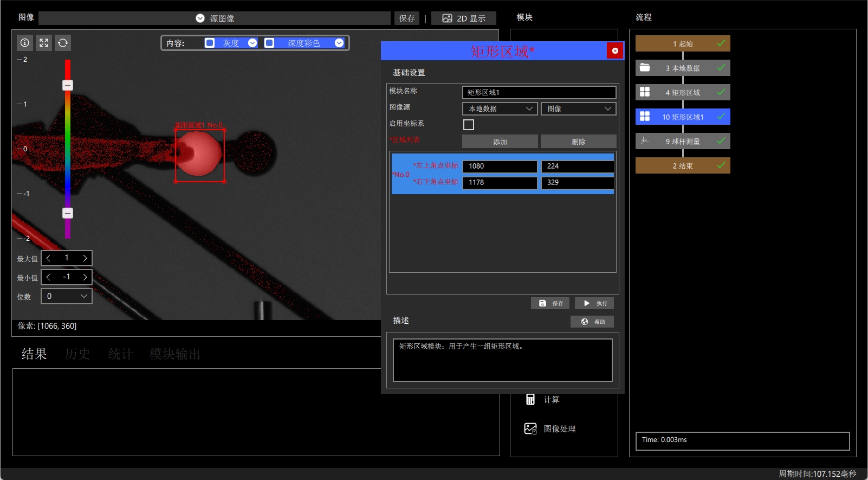Increase 最大值 with right arrow
Screen dimensions: 868x480
pyautogui.click(x=85, y=258)
